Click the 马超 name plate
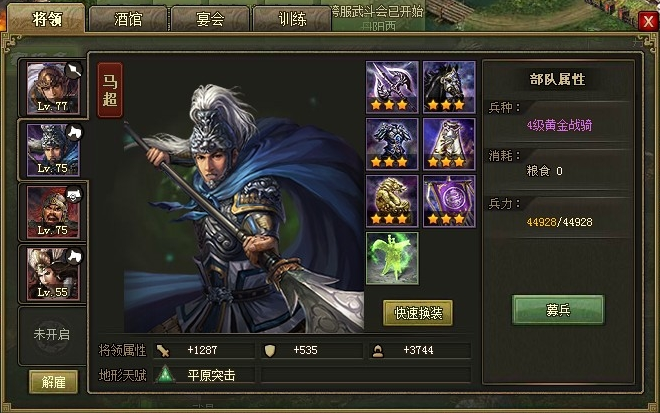660x413 pixels. coord(110,90)
